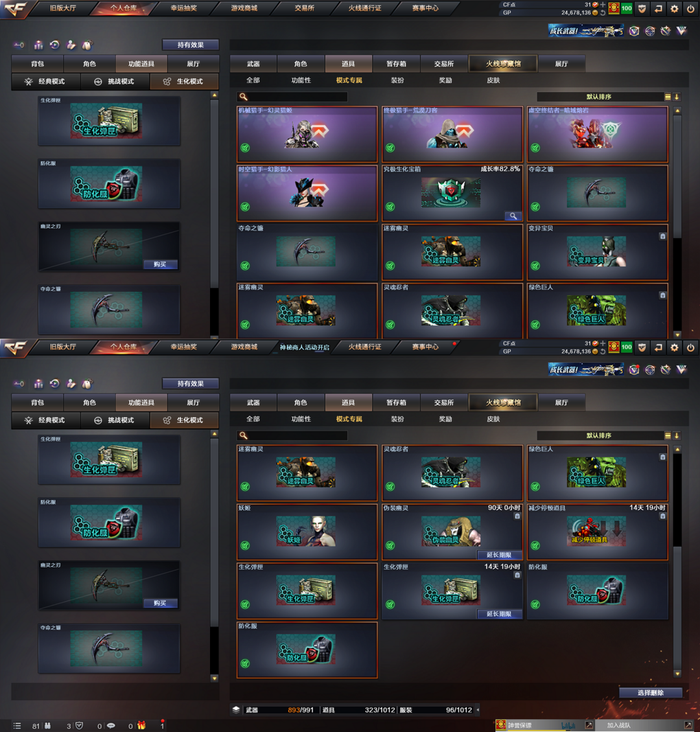The width and height of the screenshot is (700, 732).
Task: Click green biohazard badge on 时空猎手-幻影猎人 card
Action: (x=245, y=207)
